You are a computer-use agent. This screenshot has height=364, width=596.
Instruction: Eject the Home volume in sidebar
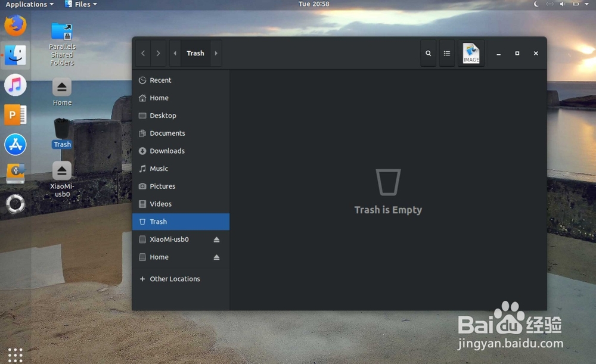tap(216, 257)
